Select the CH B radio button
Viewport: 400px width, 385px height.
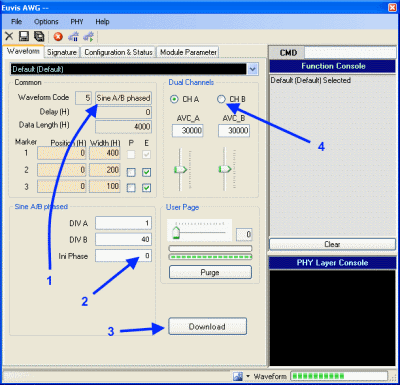point(221,99)
